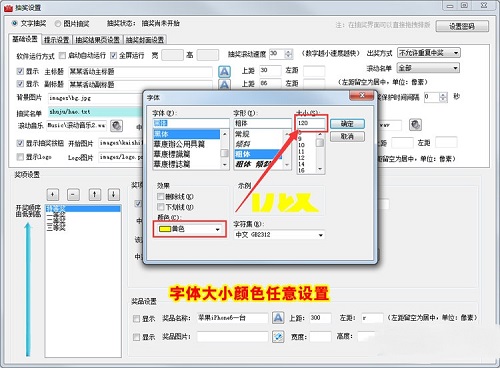Open 出奖方式 dropdown 不允许重复中奖
This screenshot has height=368, width=500.
point(429,53)
